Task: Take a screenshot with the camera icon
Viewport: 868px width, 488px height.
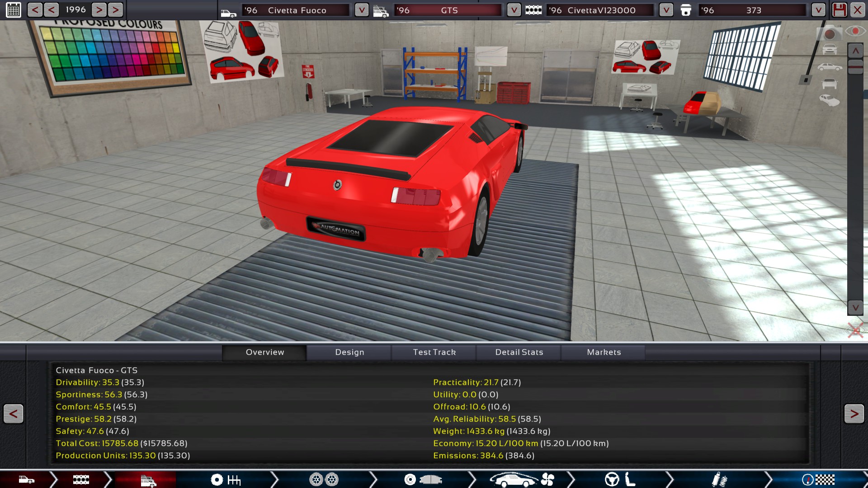Action: click(x=829, y=33)
